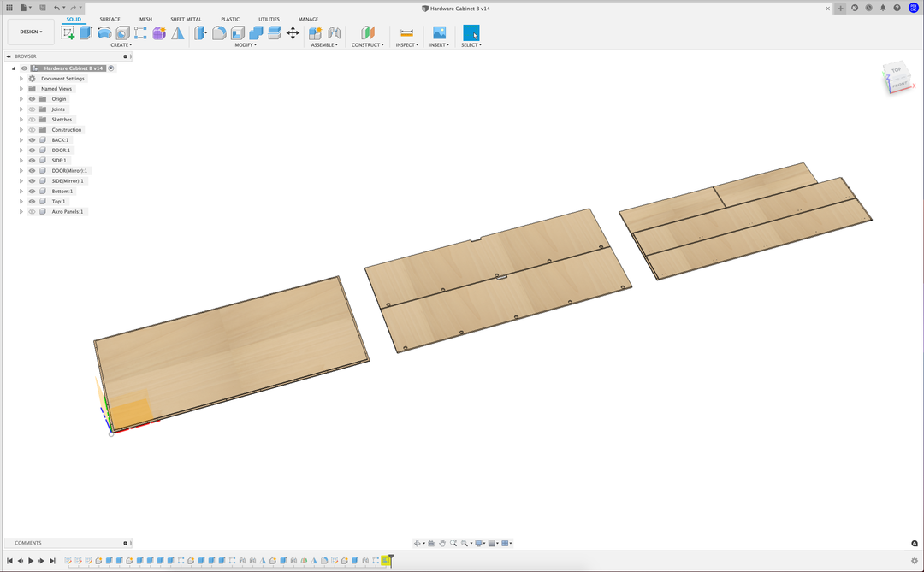Click the Insert image icon

[439, 33]
